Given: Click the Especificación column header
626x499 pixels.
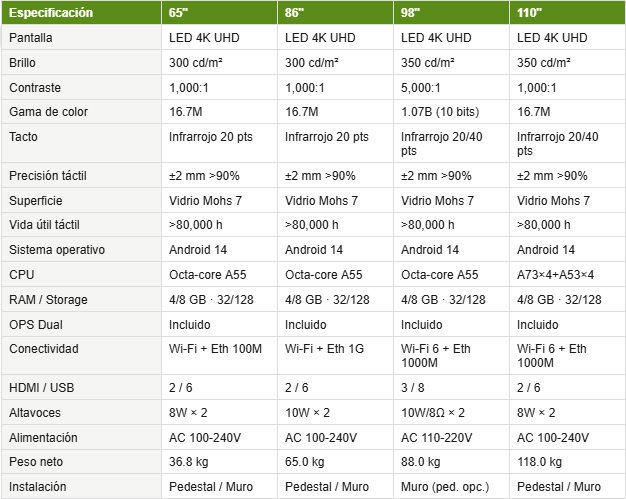Looking at the screenshot, I should [81, 13].
